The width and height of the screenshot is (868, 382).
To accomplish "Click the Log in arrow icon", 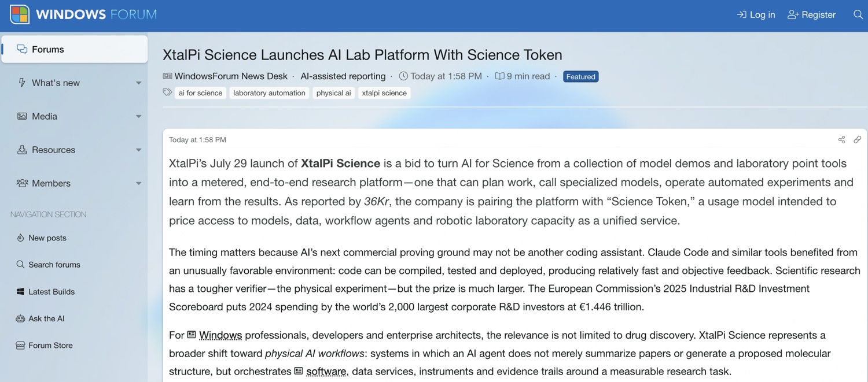I will point(741,14).
